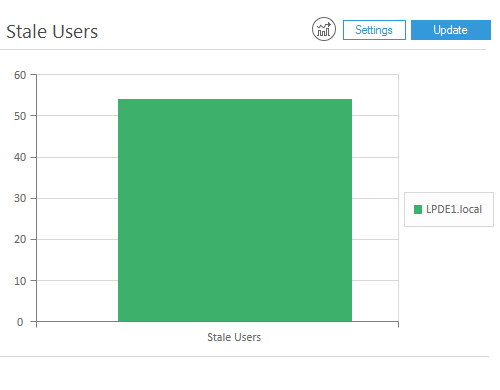Open the Settings button
The image size is (500, 390).
374,30
